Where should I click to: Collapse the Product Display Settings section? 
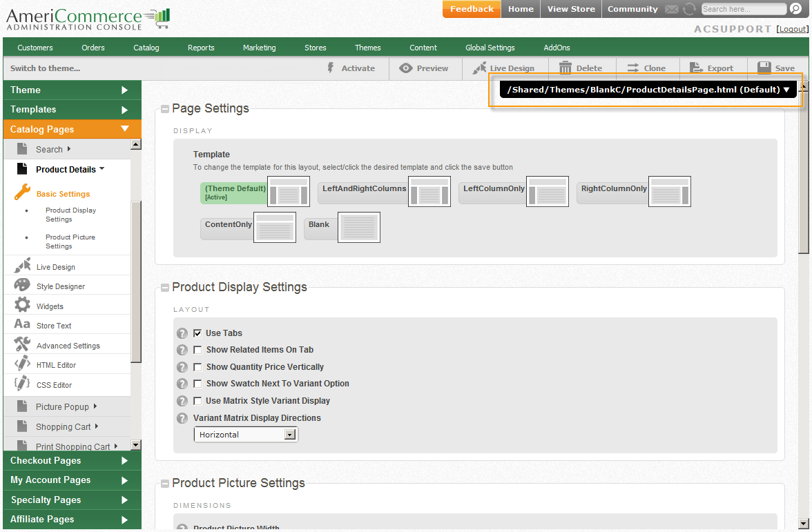click(164, 288)
